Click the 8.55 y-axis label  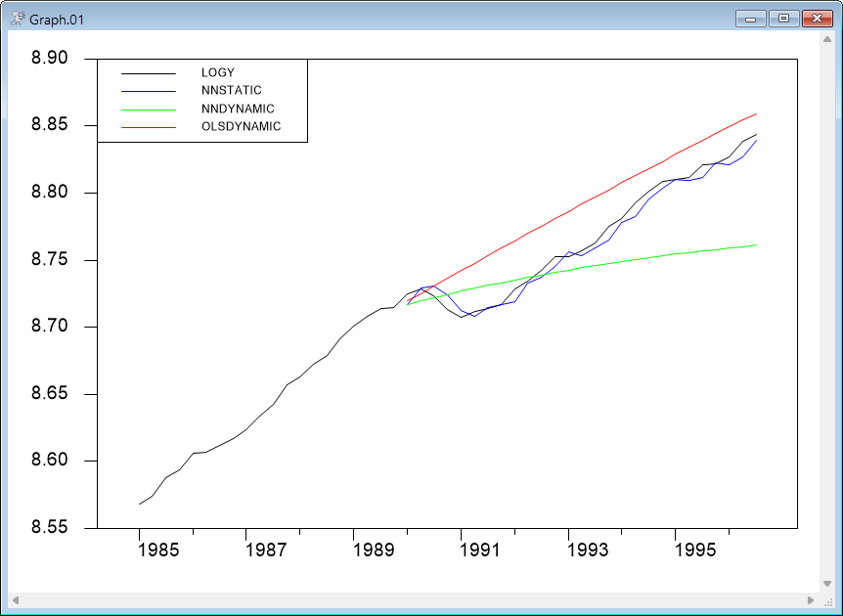[x=50, y=528]
